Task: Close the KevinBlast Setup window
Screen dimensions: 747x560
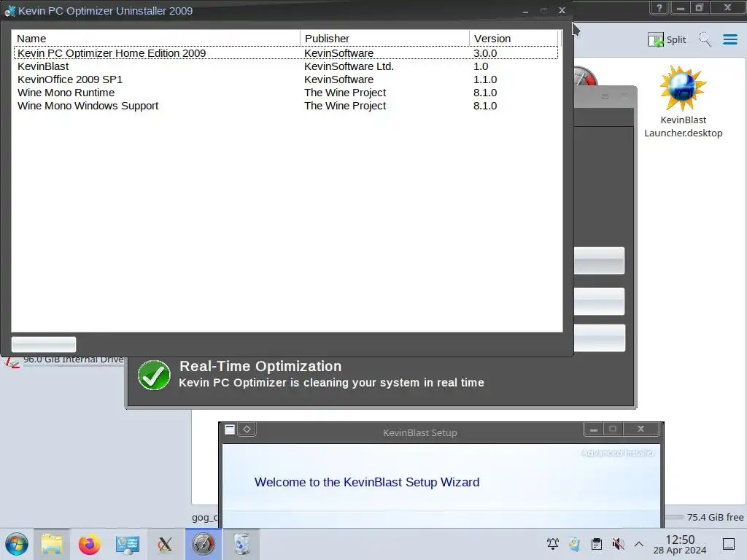Action: 640,429
